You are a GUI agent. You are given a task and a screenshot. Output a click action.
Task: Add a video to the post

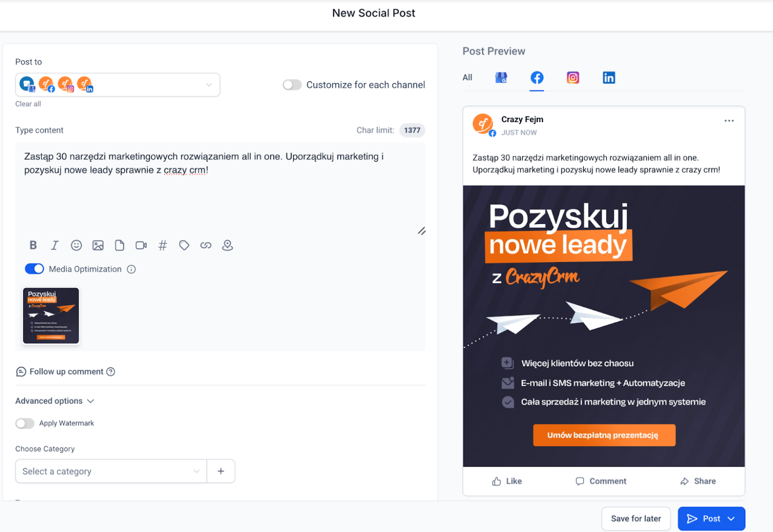pos(141,245)
